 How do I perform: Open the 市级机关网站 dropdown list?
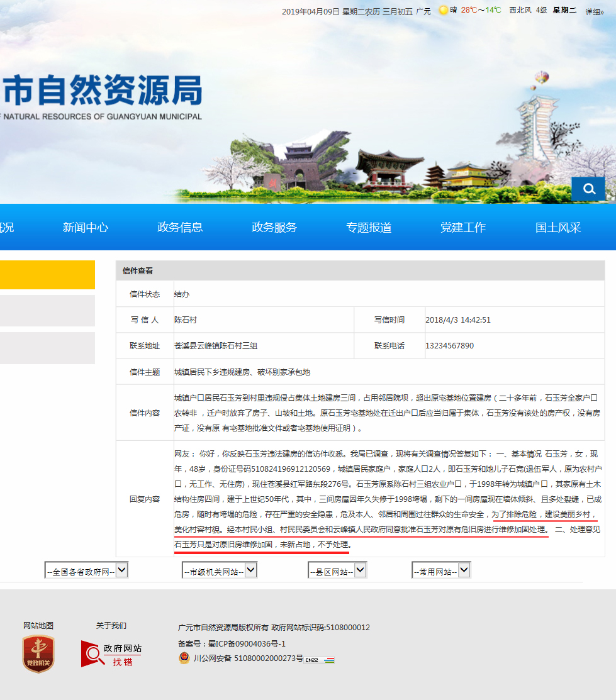pos(219,570)
